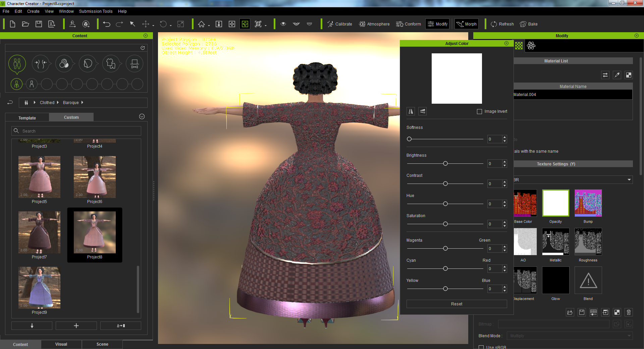Open the atom-shaped settings tab icon
Viewport: 644px width, 349px height.
click(531, 46)
